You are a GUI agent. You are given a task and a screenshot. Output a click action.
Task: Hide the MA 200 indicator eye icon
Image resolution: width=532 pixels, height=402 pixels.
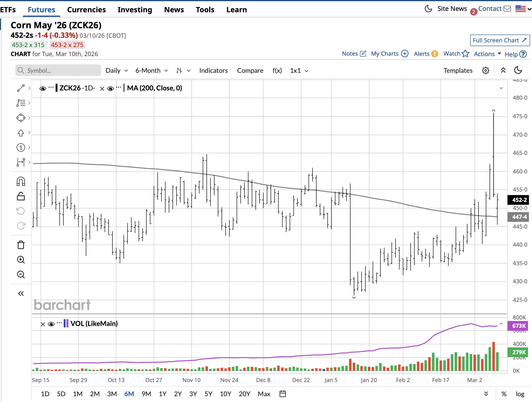coord(110,89)
